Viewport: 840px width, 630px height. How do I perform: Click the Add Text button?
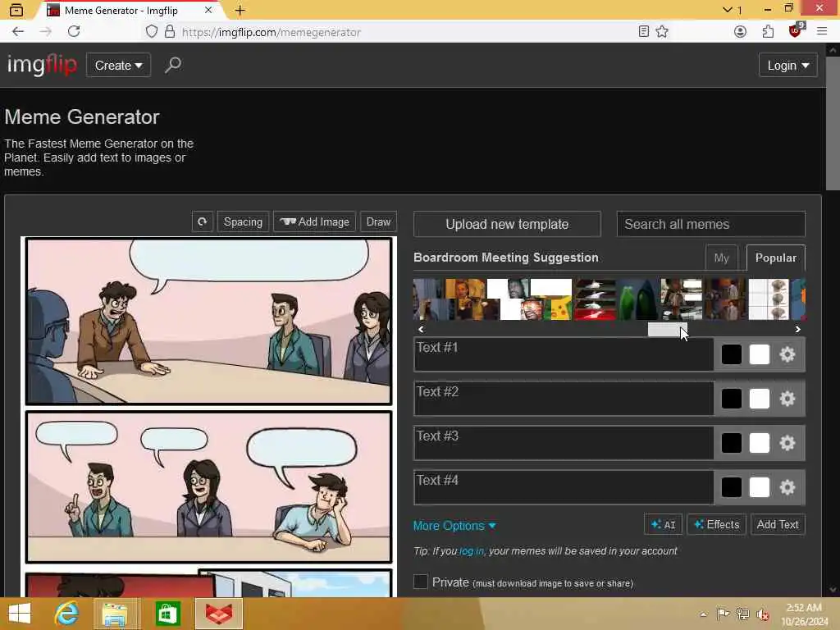point(778,524)
